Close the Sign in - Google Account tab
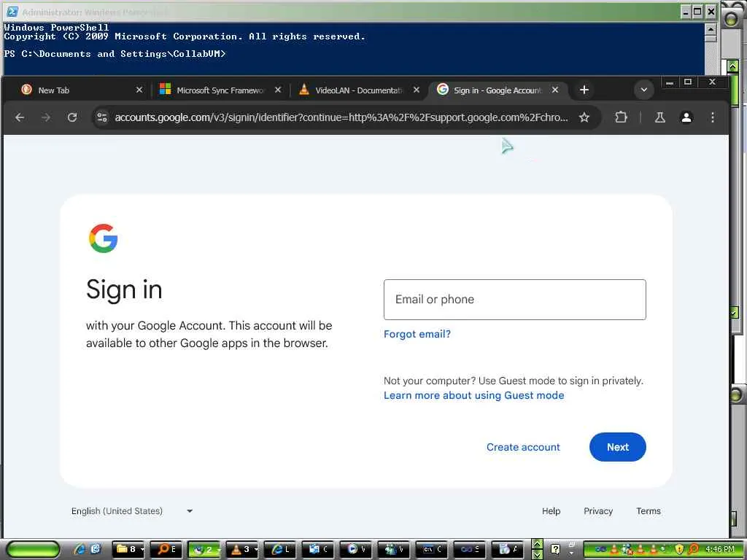This screenshot has height=560, width=747. 555,90
